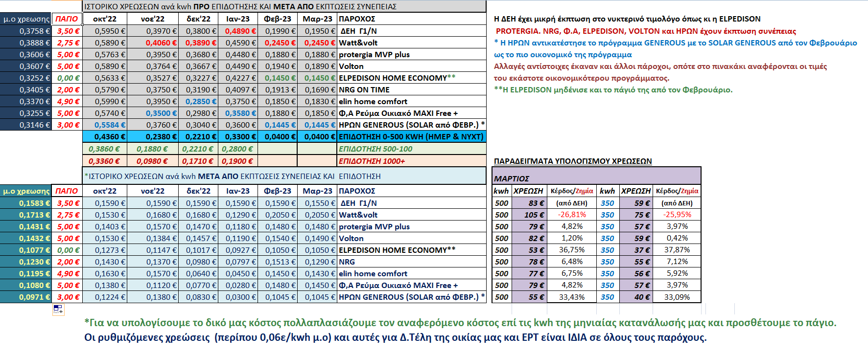Image resolution: width=868 pixels, height=355 pixels.
Task: Select the profit percentage 37,87%
Action: (x=677, y=250)
